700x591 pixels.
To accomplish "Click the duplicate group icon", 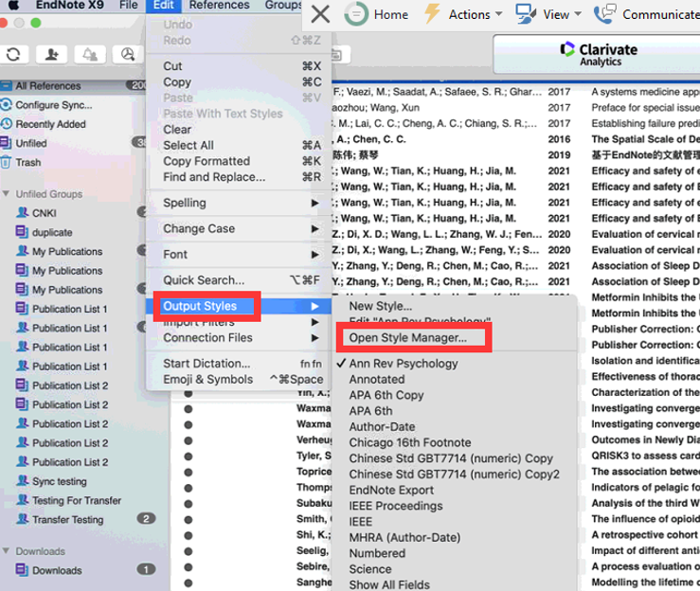I will pos(22,232).
